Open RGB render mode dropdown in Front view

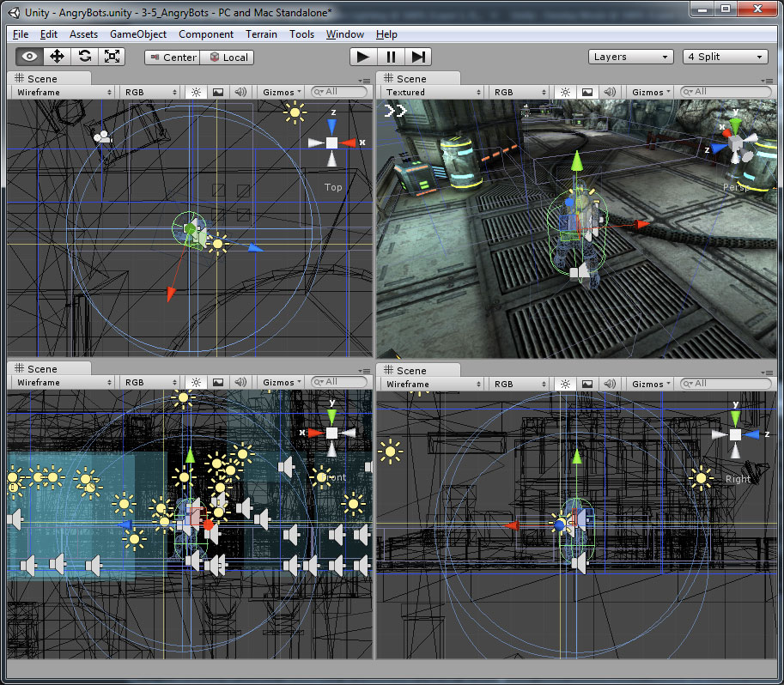pyautogui.click(x=150, y=382)
